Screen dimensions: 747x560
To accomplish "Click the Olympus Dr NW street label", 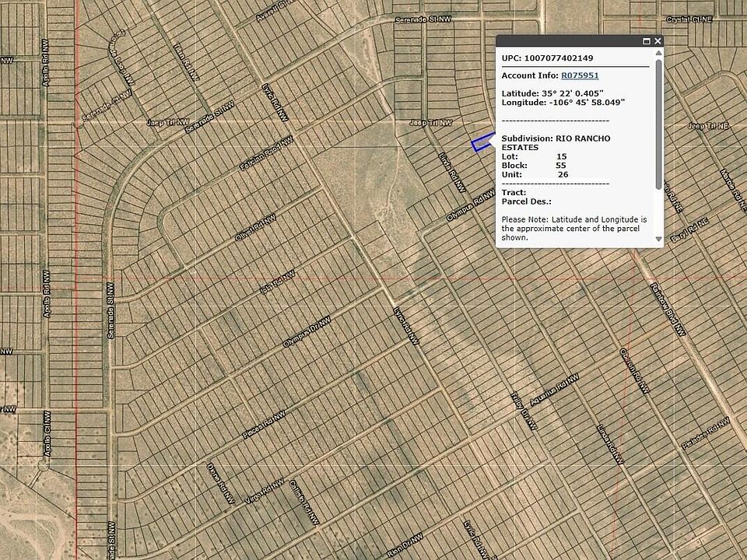I will [307, 332].
